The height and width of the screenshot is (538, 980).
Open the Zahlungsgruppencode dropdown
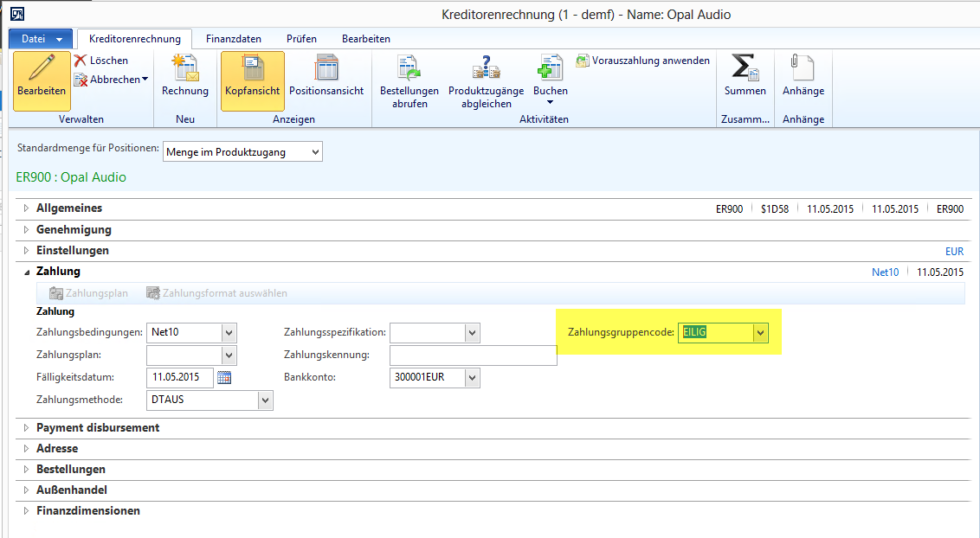coord(760,333)
